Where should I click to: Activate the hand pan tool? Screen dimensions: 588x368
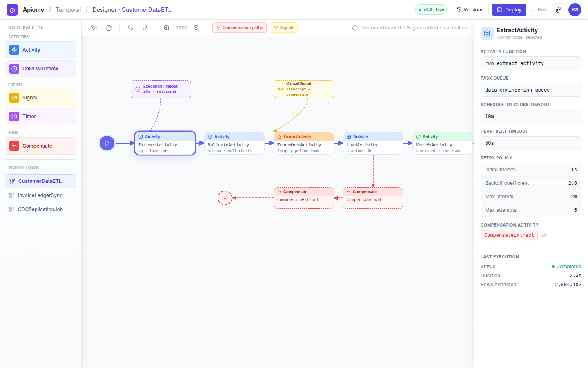(109, 28)
